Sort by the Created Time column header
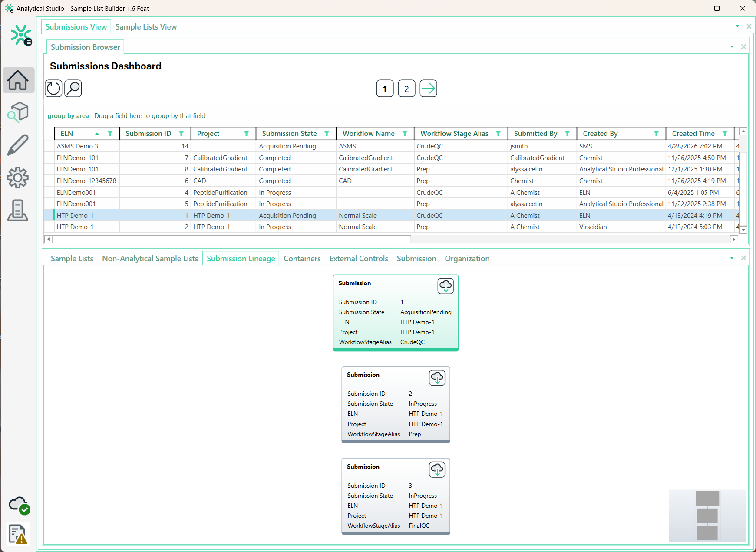This screenshot has width=756, height=552. pos(693,133)
